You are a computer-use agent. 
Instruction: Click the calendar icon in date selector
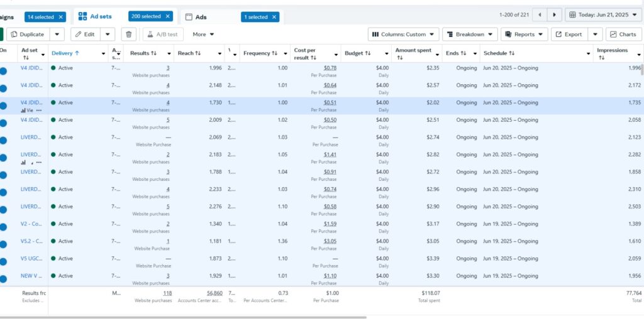572,15
